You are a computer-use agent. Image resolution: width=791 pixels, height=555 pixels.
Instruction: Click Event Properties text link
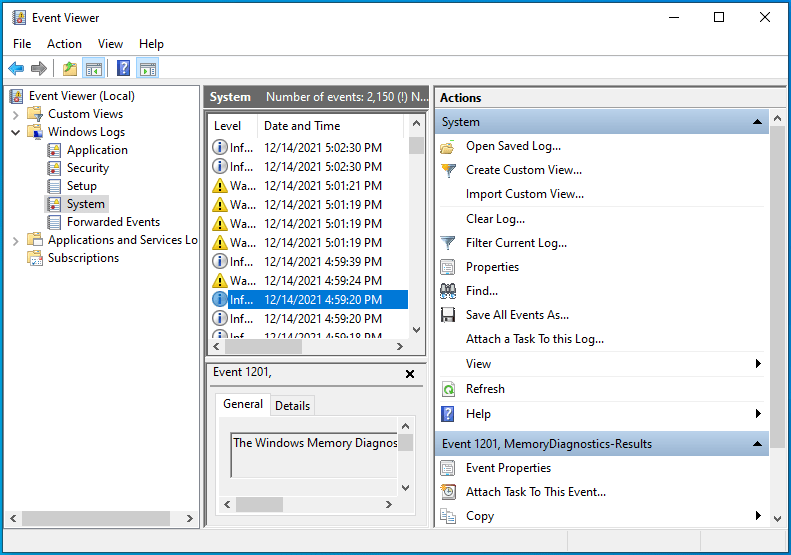508,468
